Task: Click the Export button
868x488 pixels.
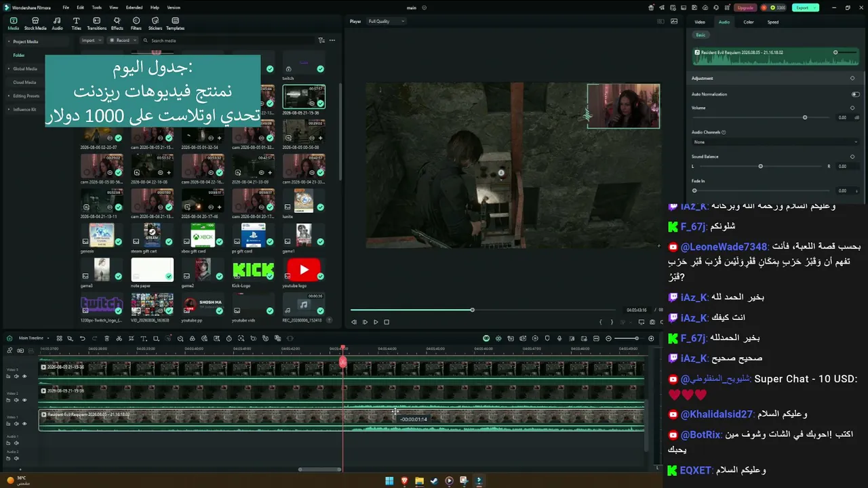Action: [805, 7]
